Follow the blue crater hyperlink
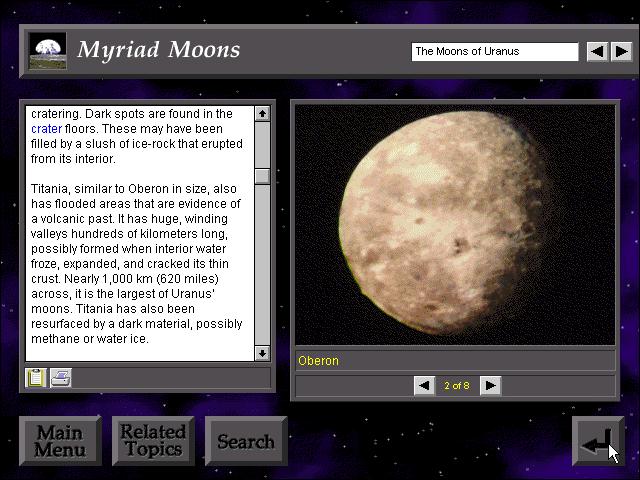Viewport: 640px width, 480px height. click(x=47, y=129)
